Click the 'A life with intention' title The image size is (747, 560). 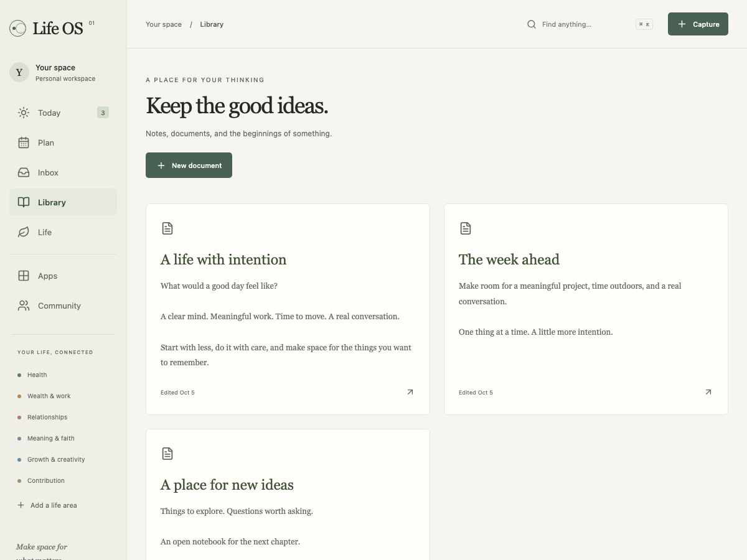[223, 259]
